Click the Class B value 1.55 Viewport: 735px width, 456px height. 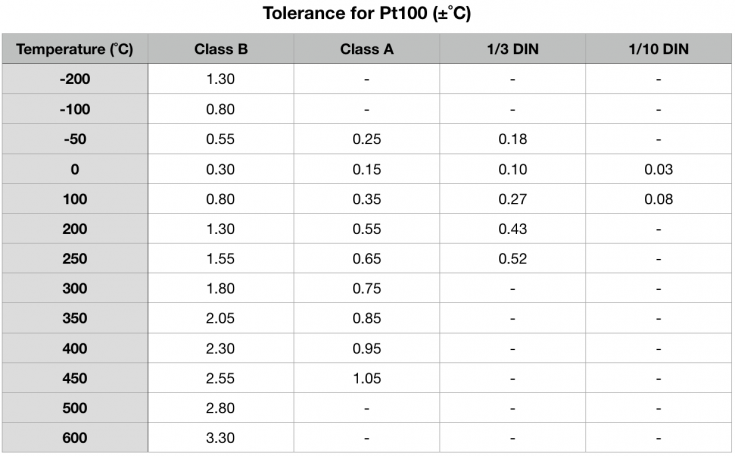tap(221, 258)
